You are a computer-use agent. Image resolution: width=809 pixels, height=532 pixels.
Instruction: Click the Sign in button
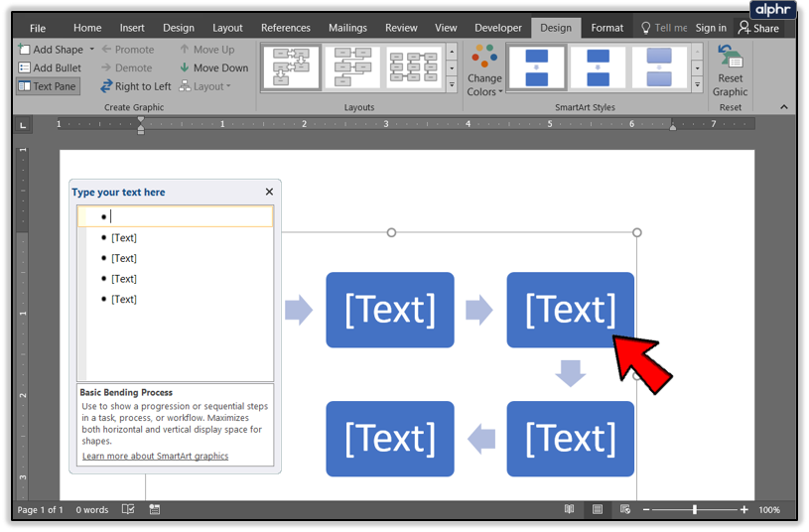(711, 28)
